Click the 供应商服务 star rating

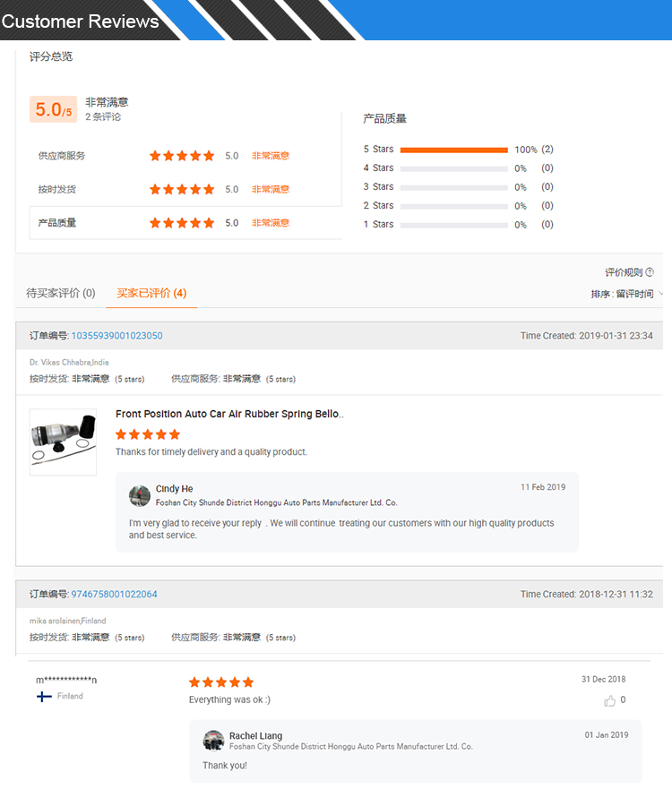[182, 156]
